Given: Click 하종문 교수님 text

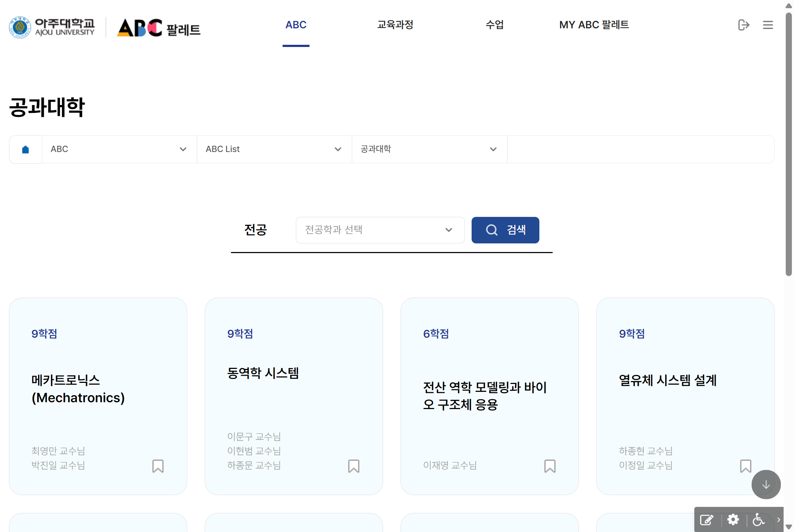Looking at the screenshot, I should click(254, 465).
